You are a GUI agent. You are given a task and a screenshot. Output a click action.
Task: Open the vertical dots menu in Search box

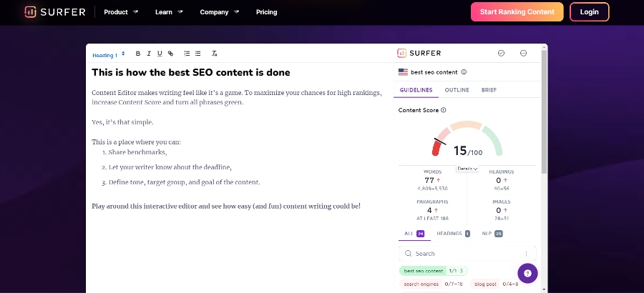526,253
